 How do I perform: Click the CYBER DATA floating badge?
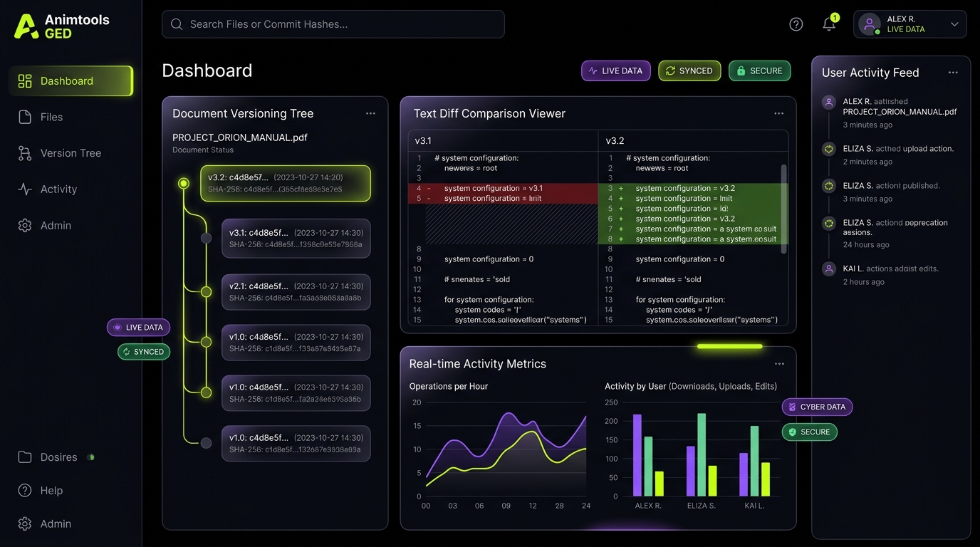(x=817, y=407)
